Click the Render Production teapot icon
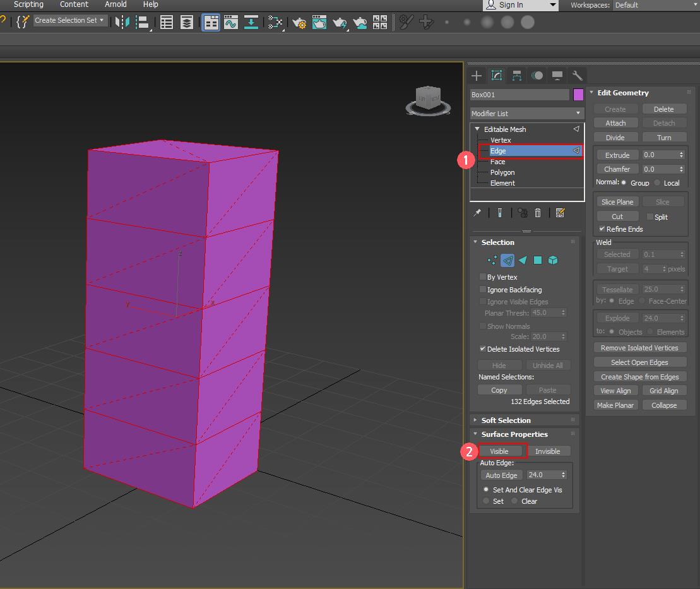700x589 pixels. [x=340, y=22]
